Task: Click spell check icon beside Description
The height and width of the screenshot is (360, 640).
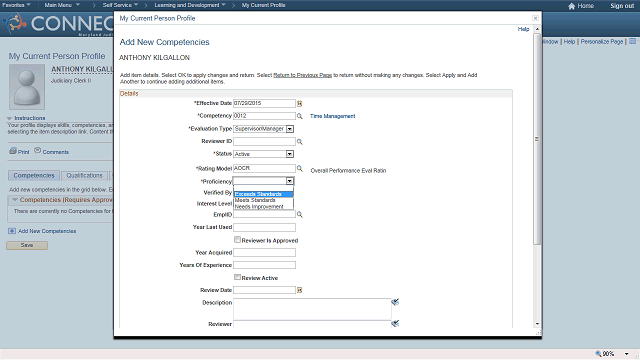Action: click(x=395, y=302)
